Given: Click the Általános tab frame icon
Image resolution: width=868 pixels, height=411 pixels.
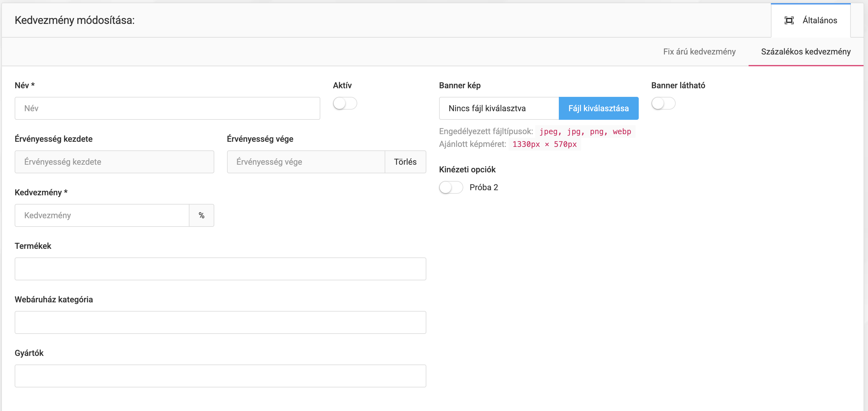Looking at the screenshot, I should (x=789, y=21).
